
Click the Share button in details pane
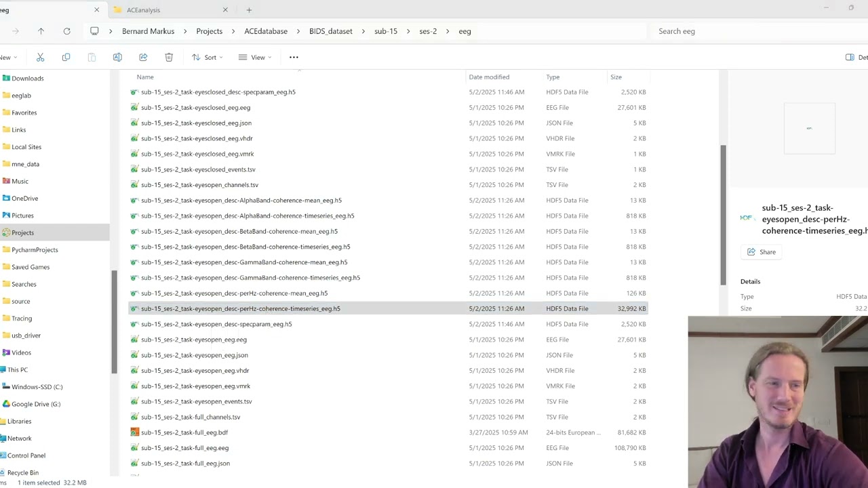(761, 252)
